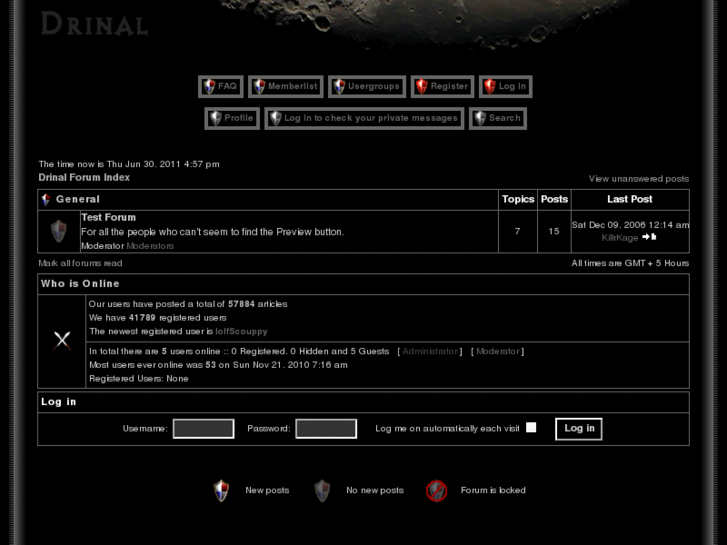Open the Profile page
This screenshot has height=545, width=727.
[232, 118]
